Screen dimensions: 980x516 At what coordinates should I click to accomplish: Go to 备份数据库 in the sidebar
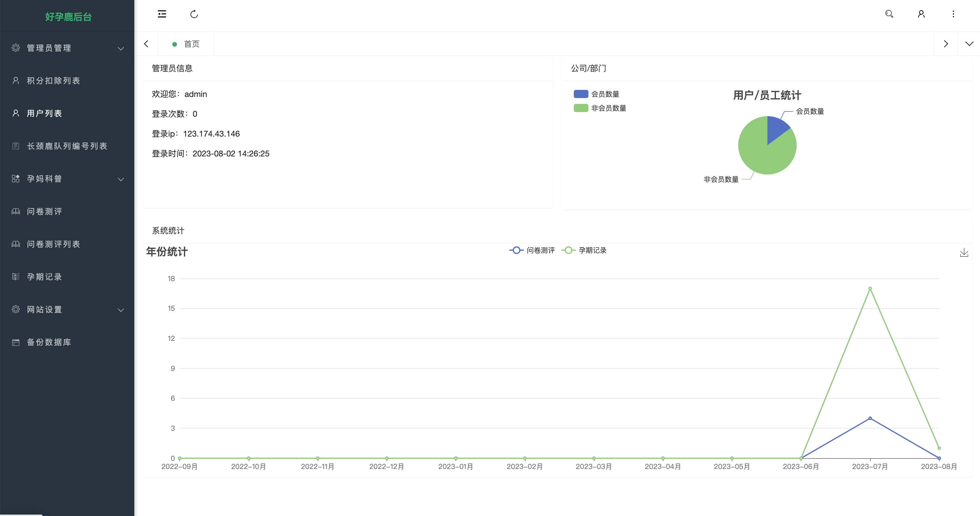tap(67, 342)
